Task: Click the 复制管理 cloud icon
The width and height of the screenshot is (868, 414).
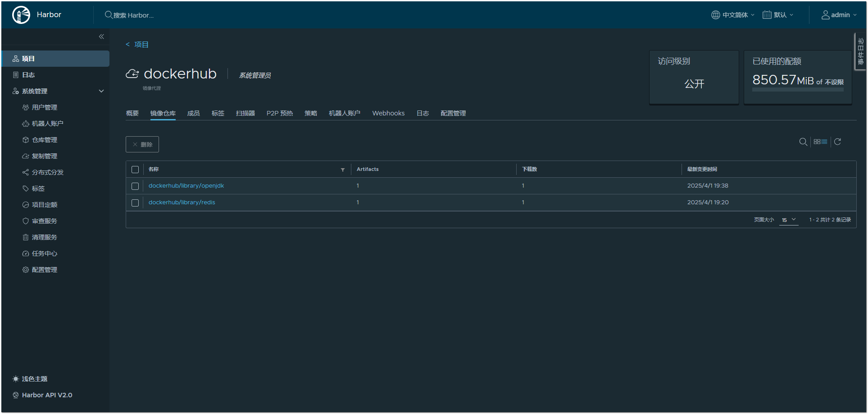Action: pyautogui.click(x=26, y=156)
